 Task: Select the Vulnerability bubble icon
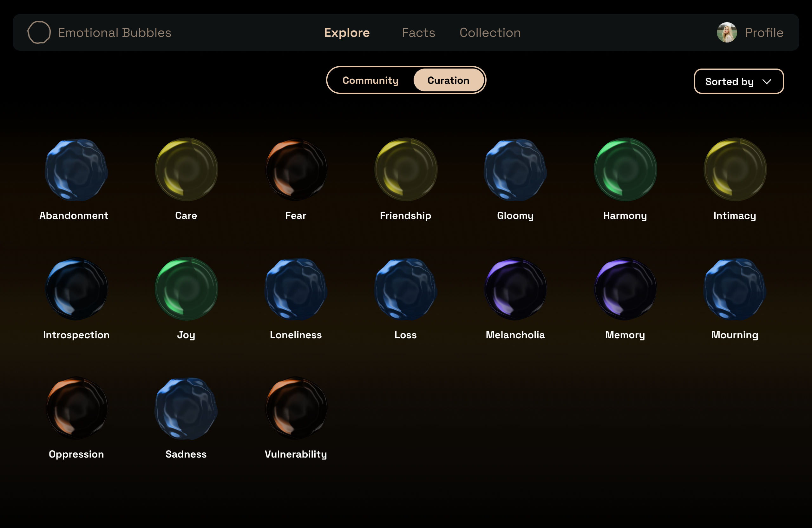[x=296, y=408]
